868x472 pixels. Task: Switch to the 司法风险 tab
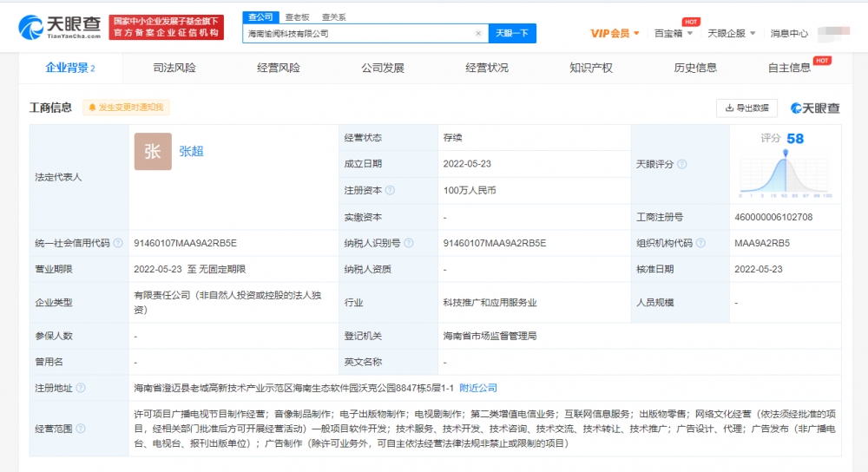174,68
